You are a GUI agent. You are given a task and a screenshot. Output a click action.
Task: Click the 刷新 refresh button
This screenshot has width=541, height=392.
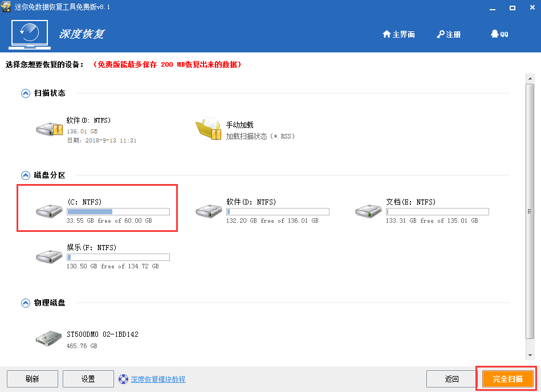(x=32, y=379)
